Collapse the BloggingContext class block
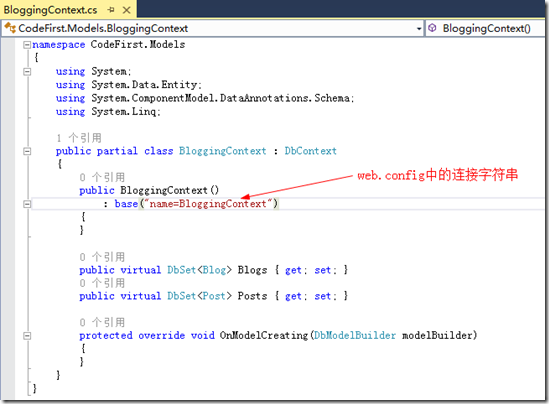Image resolution: width=549 pixels, height=404 pixels. pyautogui.click(x=27, y=151)
